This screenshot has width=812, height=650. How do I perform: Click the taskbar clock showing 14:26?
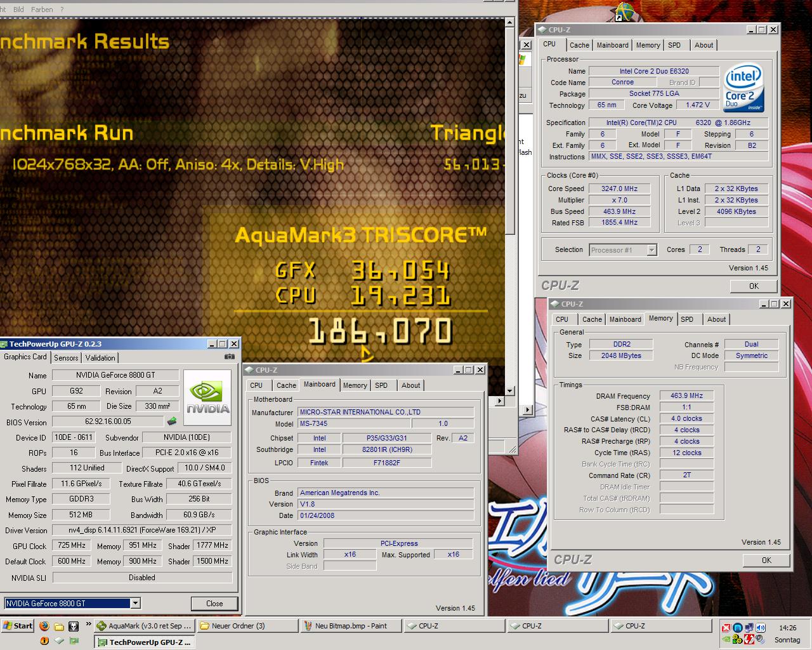pyautogui.click(x=787, y=628)
